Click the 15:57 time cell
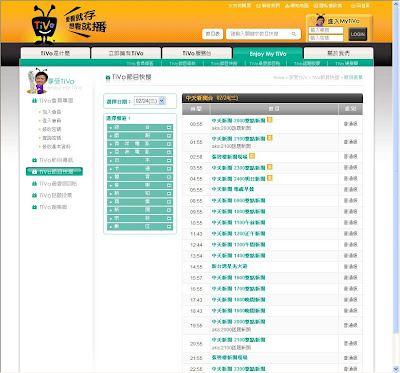Image resolution: width=400 pixels, height=373 pixels. 196,278
